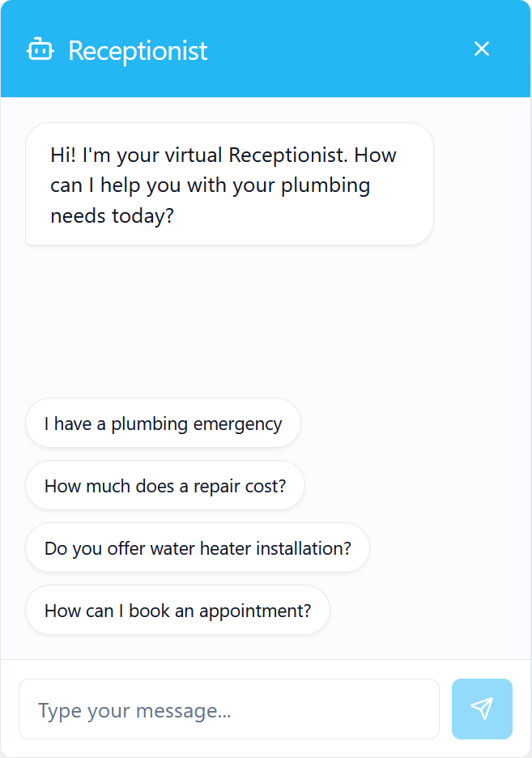Select 'How much does a repair cost?'
Image resolution: width=532 pixels, height=758 pixels.
(x=165, y=485)
